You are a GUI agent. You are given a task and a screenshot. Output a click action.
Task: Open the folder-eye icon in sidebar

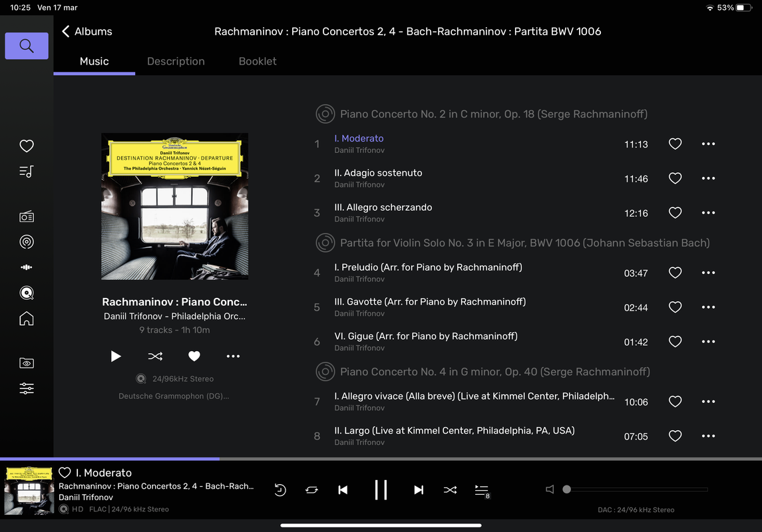point(27,363)
